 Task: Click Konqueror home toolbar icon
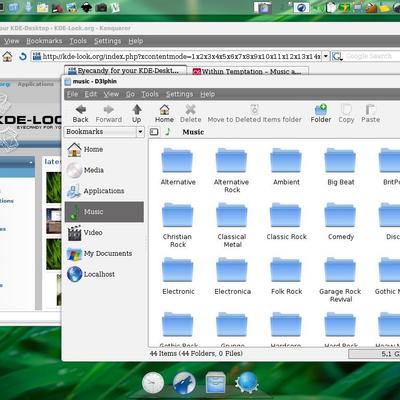7,56
